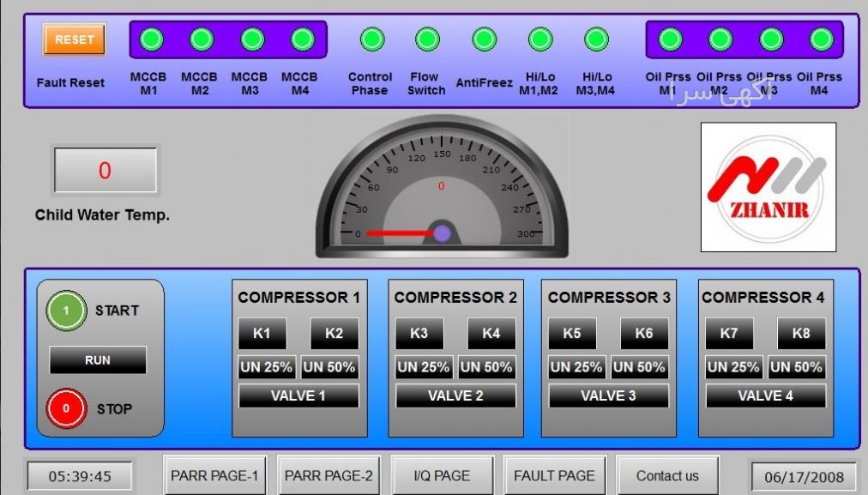The height and width of the screenshot is (495, 868).
Task: Click the STOP label text
Action: point(115,409)
